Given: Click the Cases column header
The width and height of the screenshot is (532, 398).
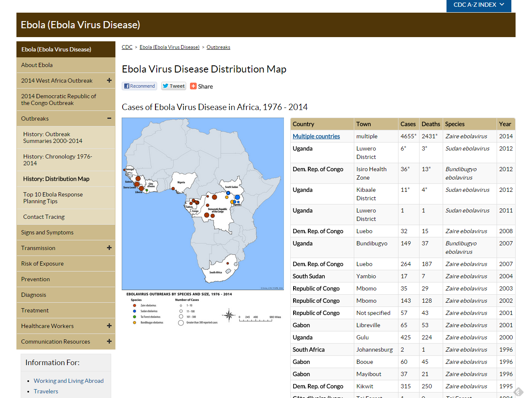Looking at the screenshot, I should (x=409, y=124).
